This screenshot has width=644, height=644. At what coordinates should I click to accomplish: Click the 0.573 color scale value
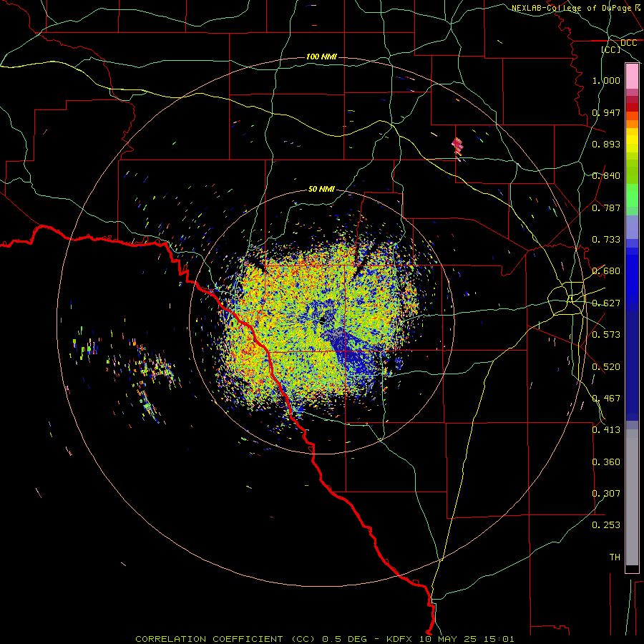pos(606,335)
